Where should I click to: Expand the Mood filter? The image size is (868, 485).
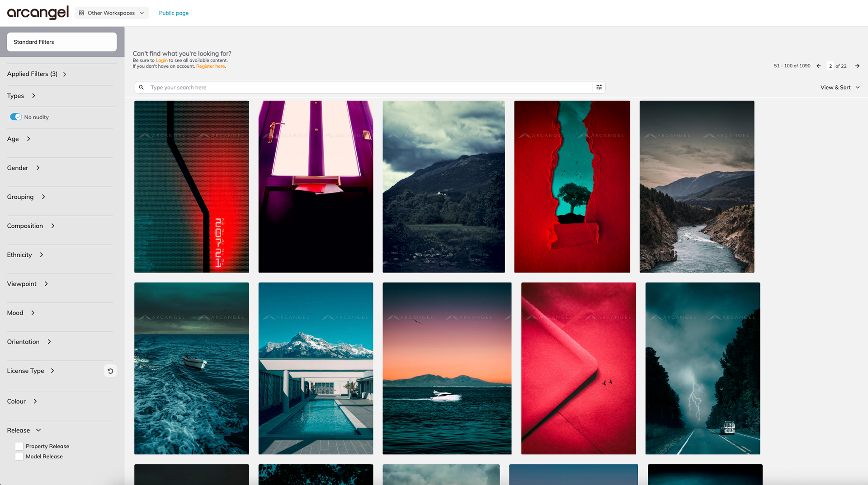point(21,313)
